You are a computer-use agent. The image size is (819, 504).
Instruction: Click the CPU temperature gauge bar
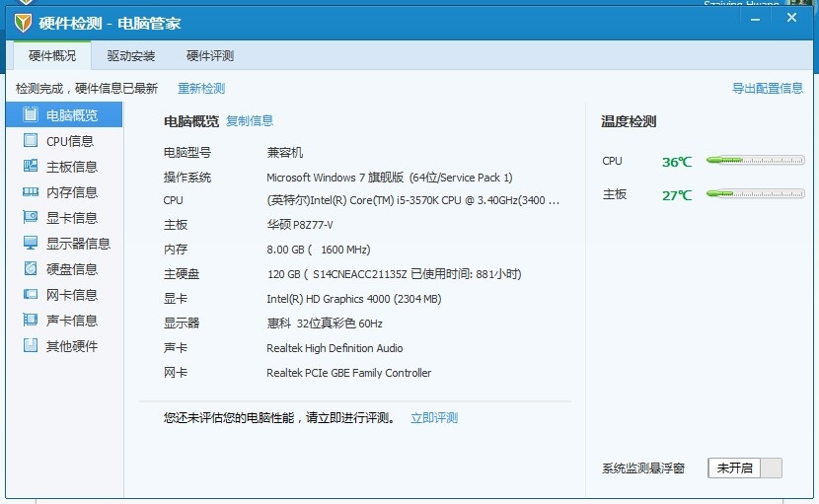pyautogui.click(x=755, y=161)
